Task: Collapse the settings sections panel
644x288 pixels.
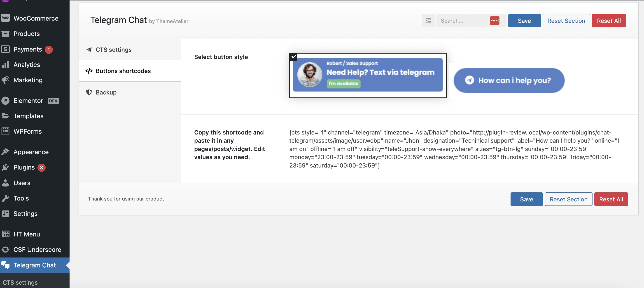Action: (428, 21)
